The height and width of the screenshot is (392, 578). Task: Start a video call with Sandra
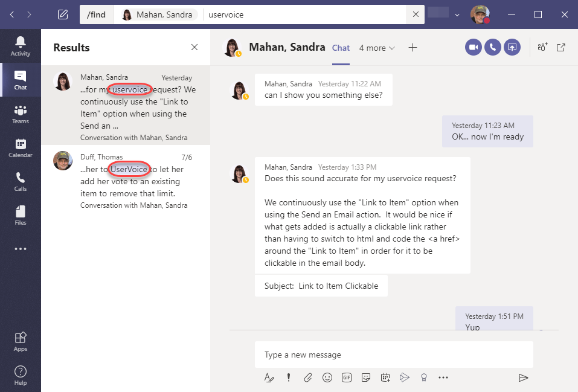pos(474,48)
